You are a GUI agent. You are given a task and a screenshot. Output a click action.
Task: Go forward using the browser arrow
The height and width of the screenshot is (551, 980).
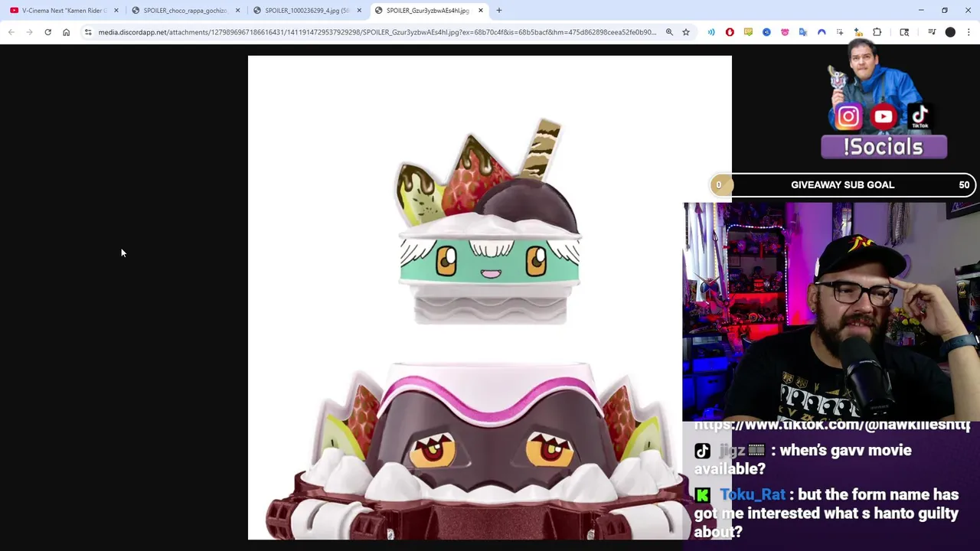click(x=29, y=32)
